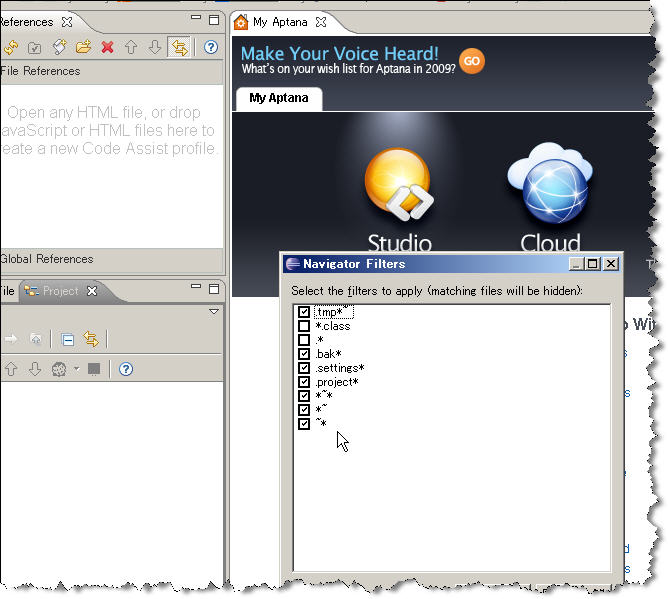Uncheck the .tmp* filter checkbox
This screenshot has height=599, width=668.
304,312
